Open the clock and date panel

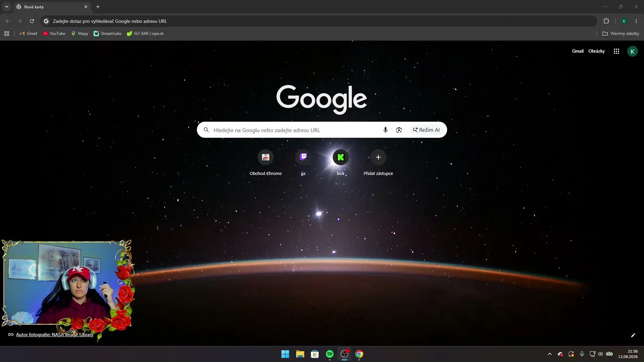[628, 354]
